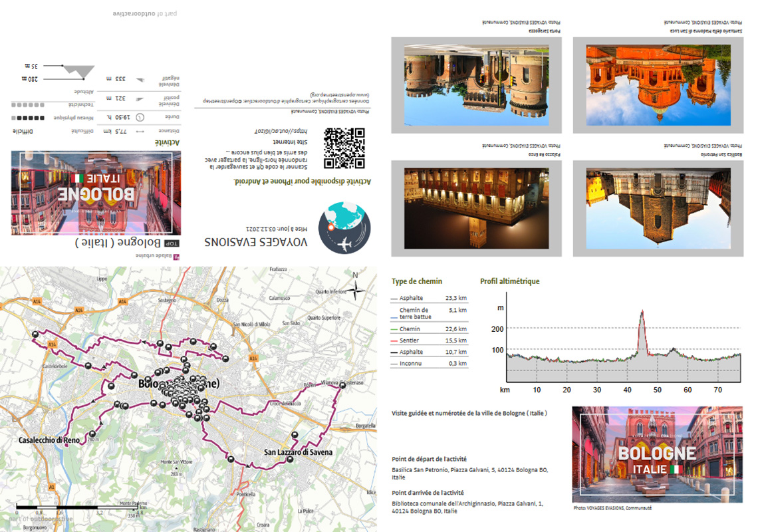Click the Technicité rating bar
The width and height of the screenshot is (758, 532).
point(27,105)
